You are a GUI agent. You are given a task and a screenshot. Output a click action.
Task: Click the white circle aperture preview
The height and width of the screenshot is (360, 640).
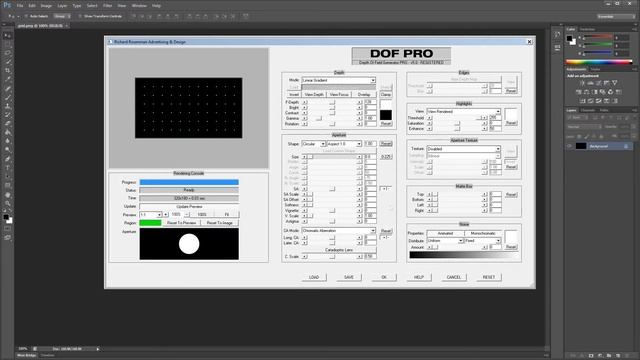pos(189,244)
